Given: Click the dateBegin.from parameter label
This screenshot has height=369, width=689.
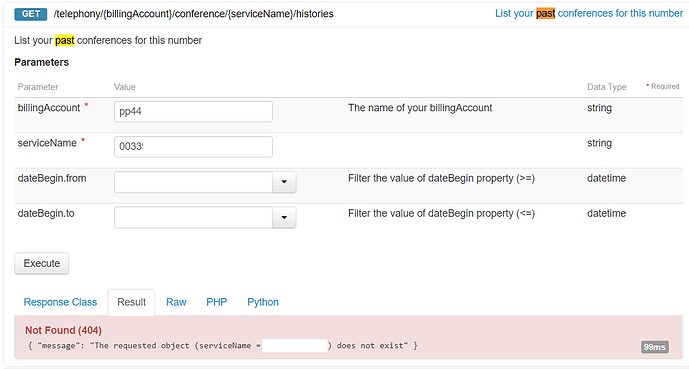Looking at the screenshot, I should [52, 178].
